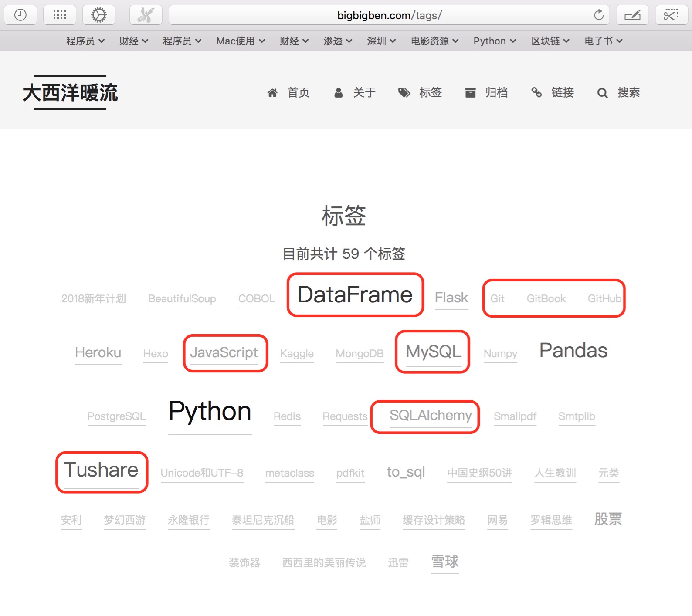
Task: Click the history clock icon in toolbar
Action: (x=20, y=15)
